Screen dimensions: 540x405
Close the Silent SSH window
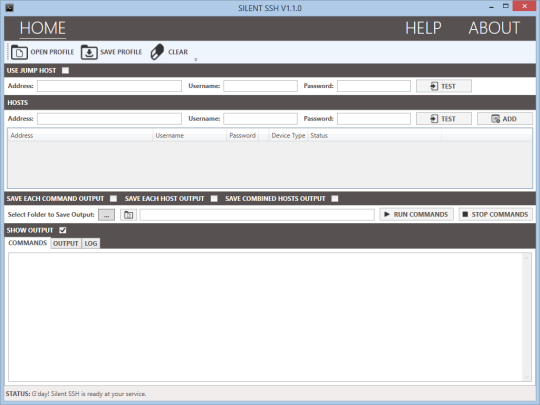(524, 6)
